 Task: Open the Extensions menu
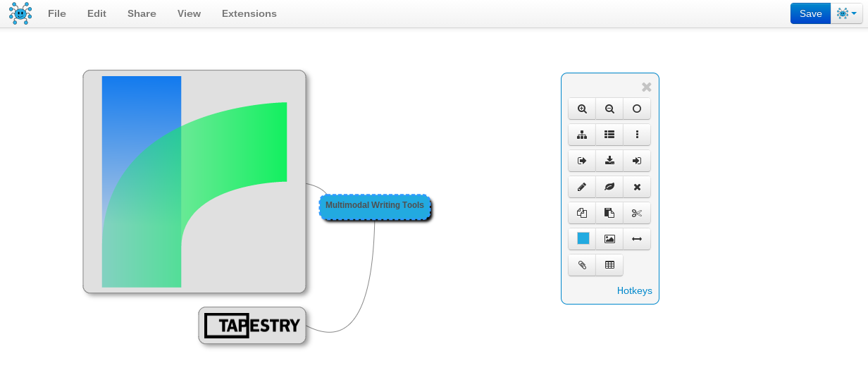tap(249, 13)
